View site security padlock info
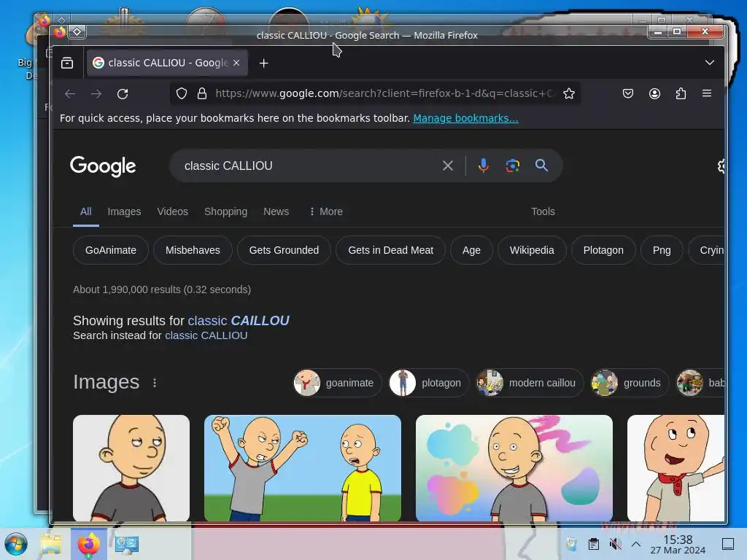Screen dimensions: 747x560 tap(202, 93)
